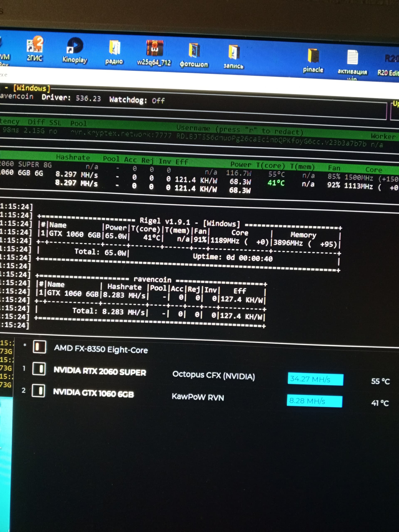Viewport: 399px width, 532px height.
Task: Click the T(core) column header in green bar
Action: click(x=271, y=166)
